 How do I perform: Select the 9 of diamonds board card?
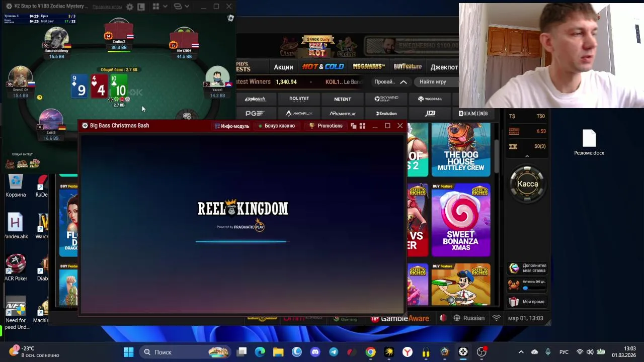79,86
